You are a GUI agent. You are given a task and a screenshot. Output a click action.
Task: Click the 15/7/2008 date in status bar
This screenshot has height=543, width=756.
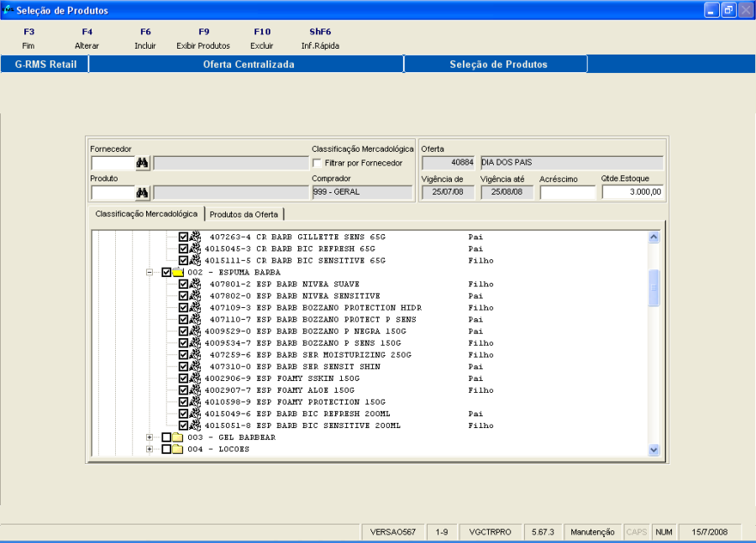(709, 532)
